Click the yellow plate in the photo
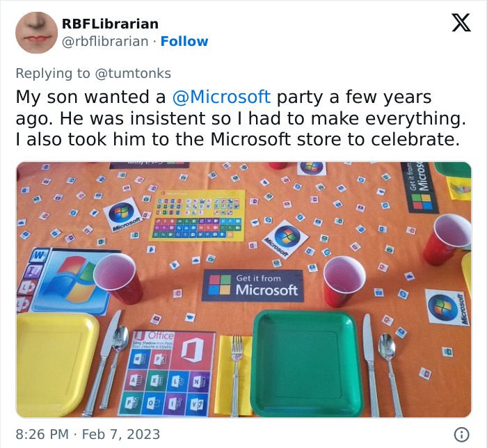Image resolution: width=487 pixels, height=448 pixels. (57, 363)
